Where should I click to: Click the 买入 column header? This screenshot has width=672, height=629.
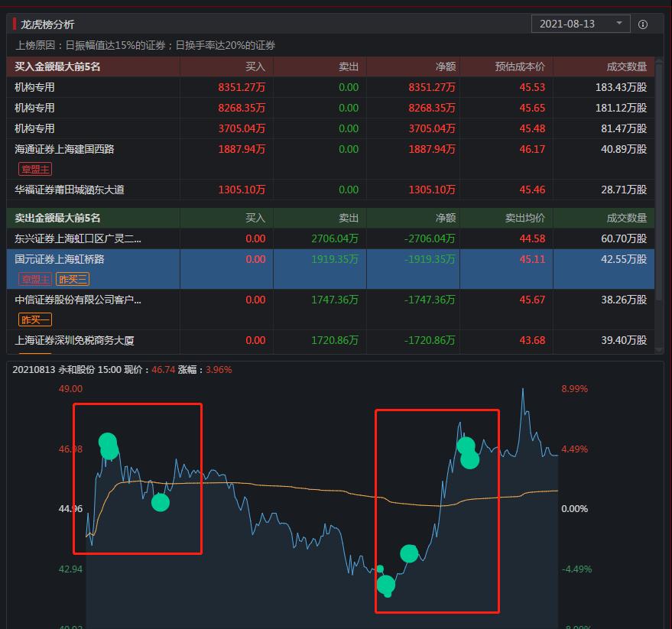[255, 66]
